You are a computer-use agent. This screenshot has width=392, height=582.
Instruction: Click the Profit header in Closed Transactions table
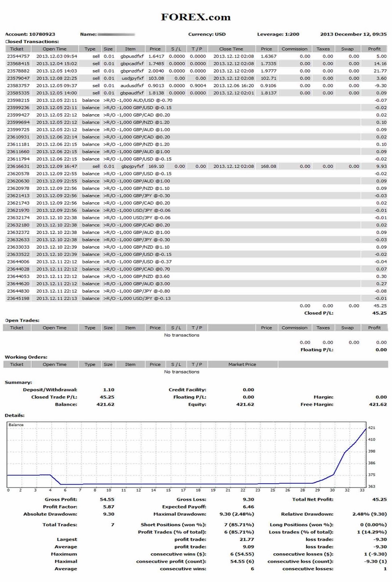tap(374, 49)
